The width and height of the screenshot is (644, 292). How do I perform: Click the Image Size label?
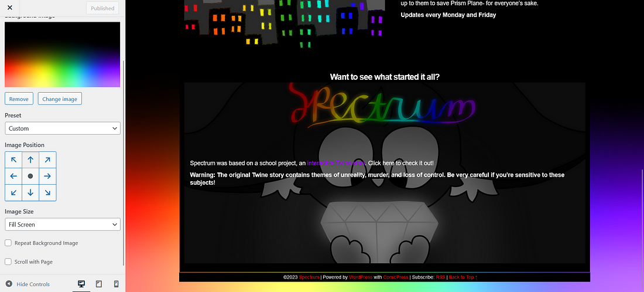click(x=19, y=212)
